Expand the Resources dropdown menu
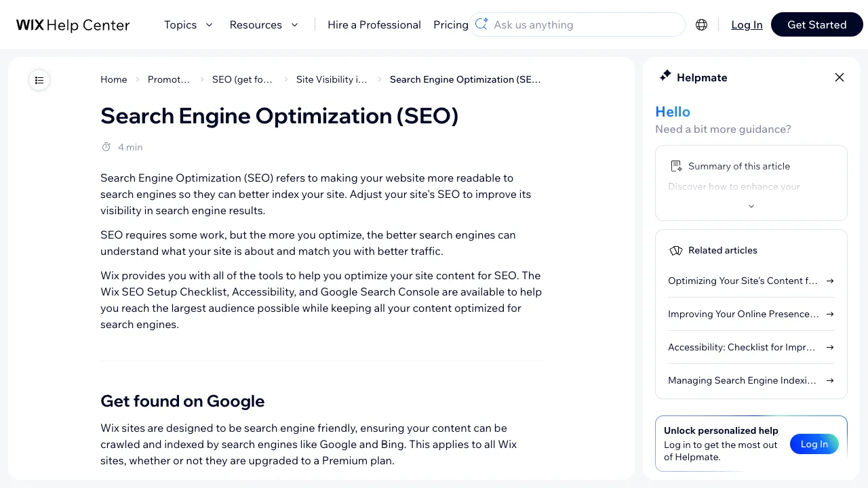This screenshot has height=488, width=868. click(x=264, y=24)
